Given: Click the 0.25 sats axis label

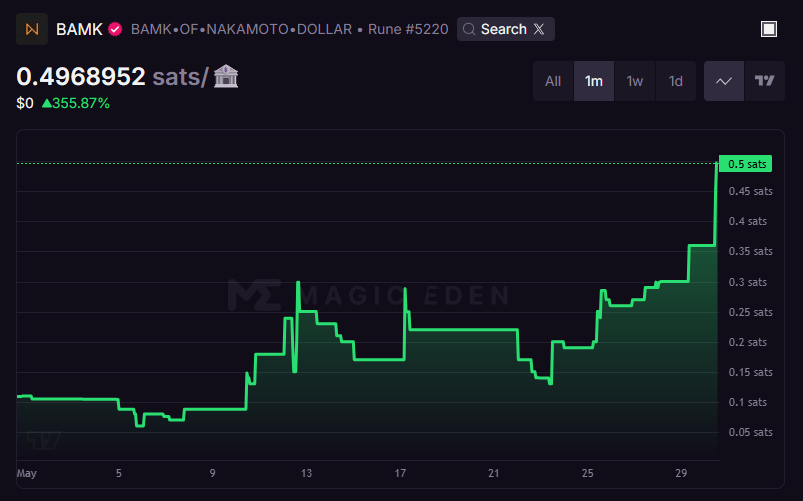Looking at the screenshot, I should [750, 312].
